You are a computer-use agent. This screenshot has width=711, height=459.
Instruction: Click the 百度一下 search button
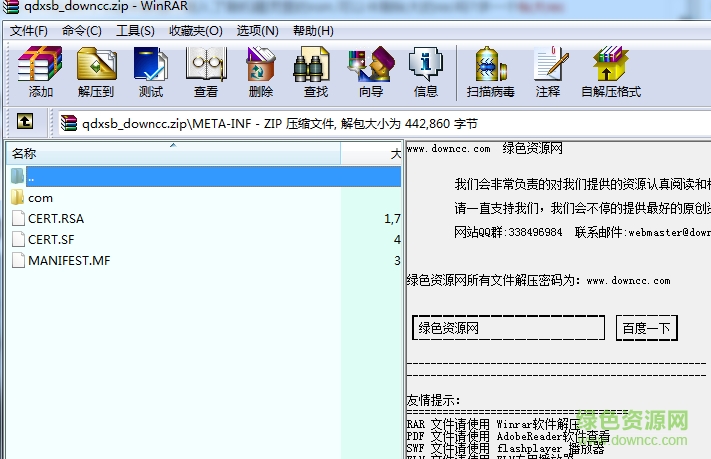pos(647,328)
